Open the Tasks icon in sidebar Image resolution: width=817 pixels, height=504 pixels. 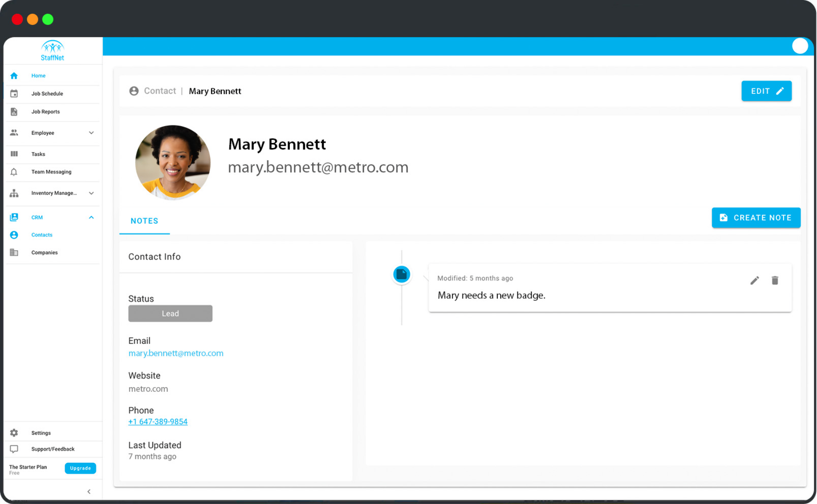coord(14,154)
